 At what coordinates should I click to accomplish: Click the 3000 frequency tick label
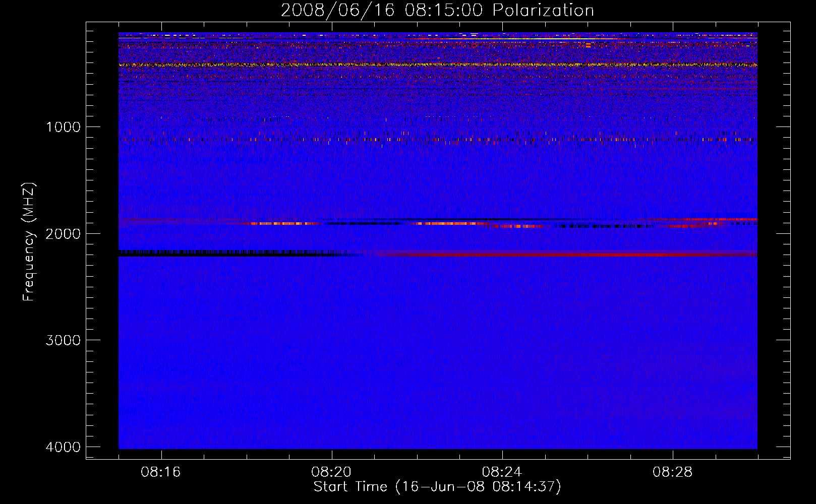tap(63, 340)
